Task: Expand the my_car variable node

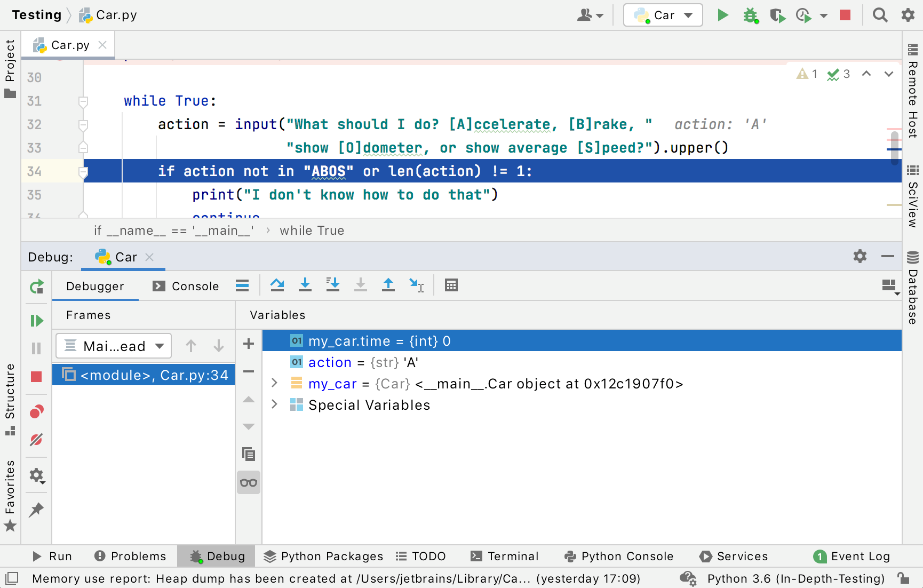Action: click(x=274, y=384)
